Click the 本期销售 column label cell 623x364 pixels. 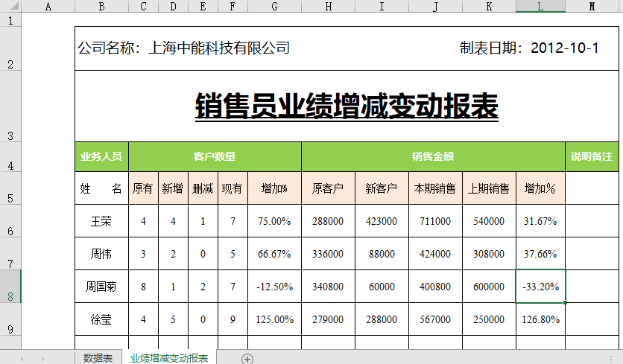pos(435,189)
